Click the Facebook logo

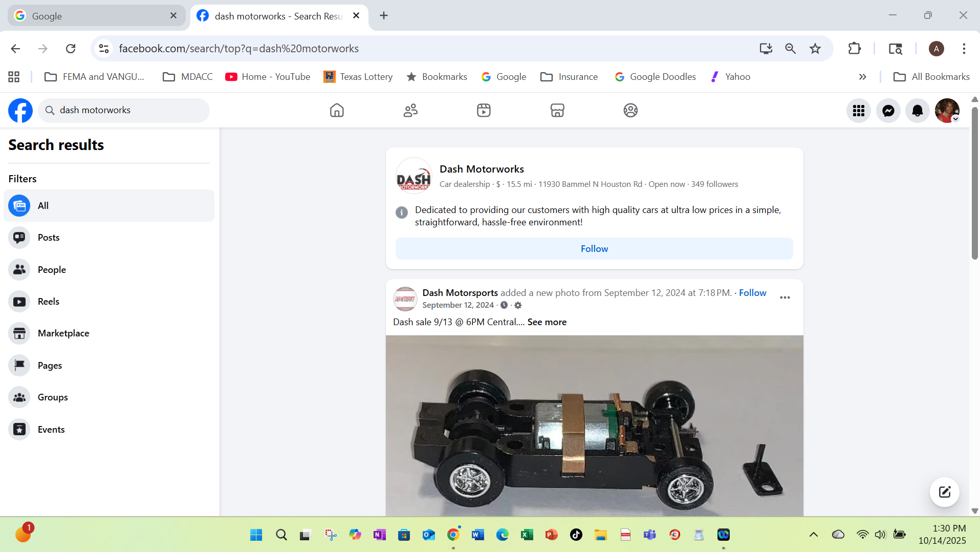click(x=20, y=111)
